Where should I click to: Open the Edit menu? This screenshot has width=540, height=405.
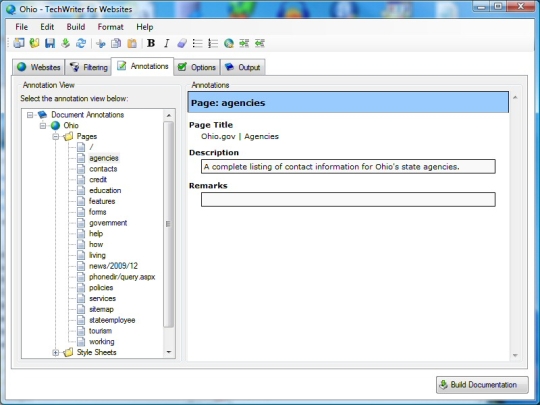point(47,27)
